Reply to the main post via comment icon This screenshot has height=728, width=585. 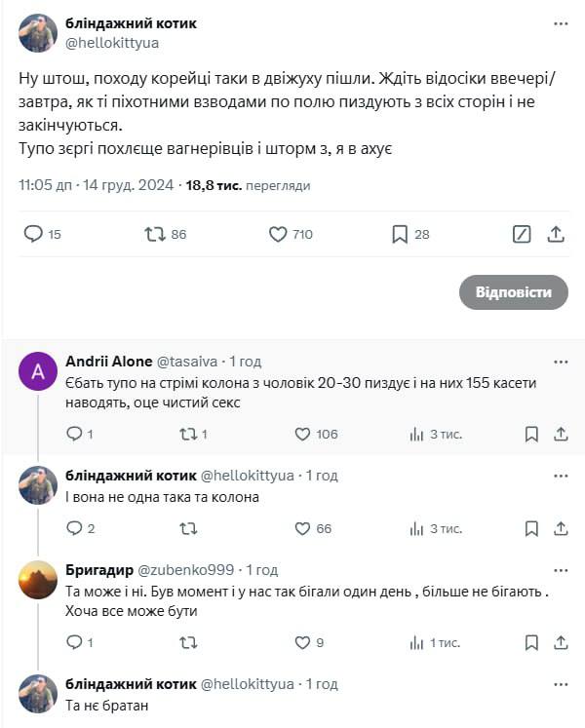click(x=33, y=234)
